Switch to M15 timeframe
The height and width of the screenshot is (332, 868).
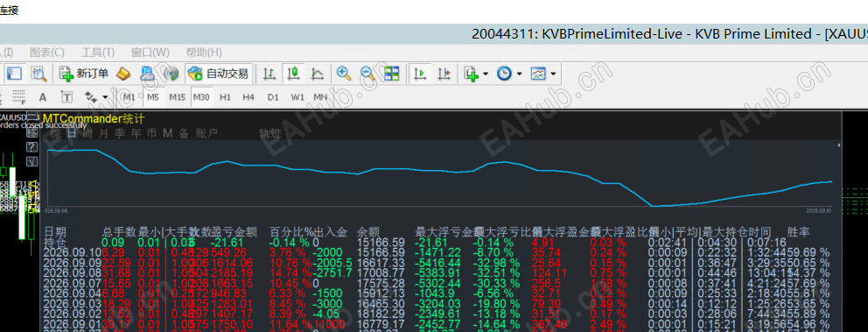click(x=177, y=97)
